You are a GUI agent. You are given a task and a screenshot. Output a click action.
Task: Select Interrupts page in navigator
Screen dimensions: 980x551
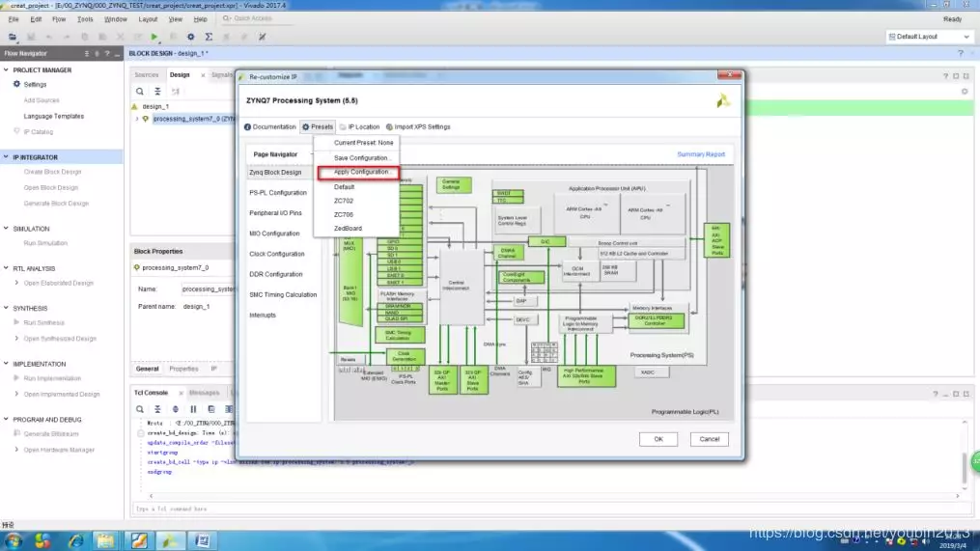pos(263,316)
